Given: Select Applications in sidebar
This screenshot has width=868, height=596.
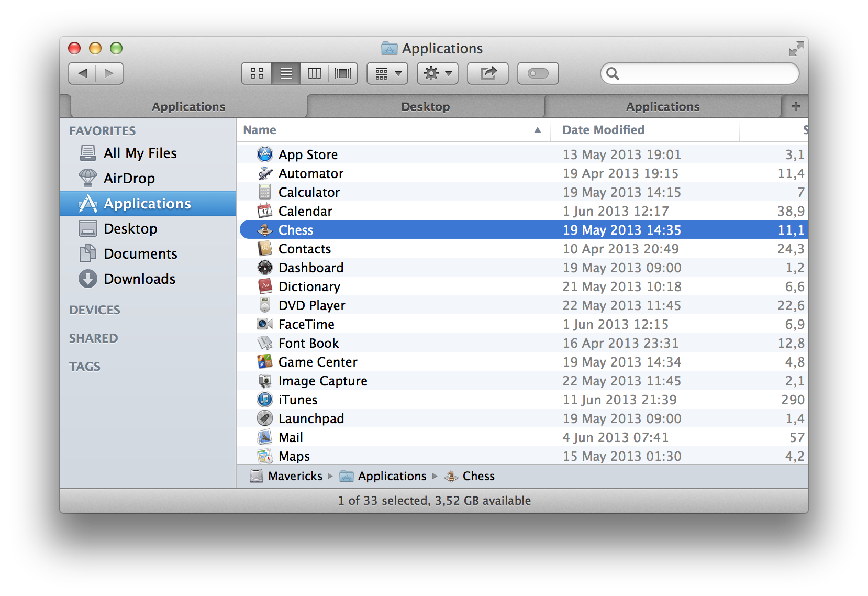Looking at the screenshot, I should (x=148, y=204).
